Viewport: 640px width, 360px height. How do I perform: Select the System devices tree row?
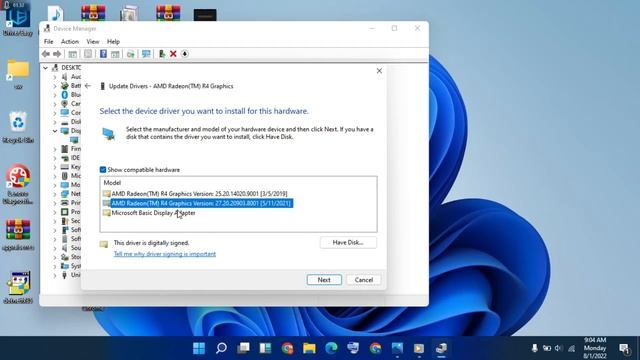(x=70, y=266)
